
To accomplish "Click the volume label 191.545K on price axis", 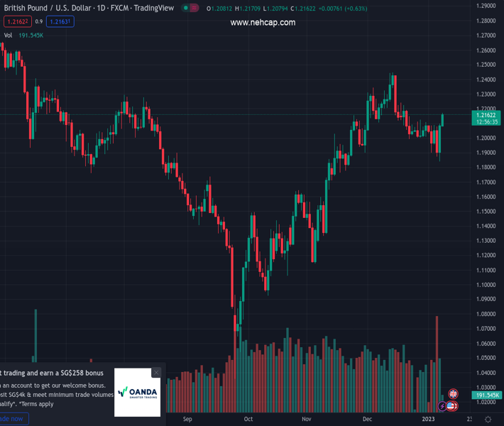I will [487, 395].
